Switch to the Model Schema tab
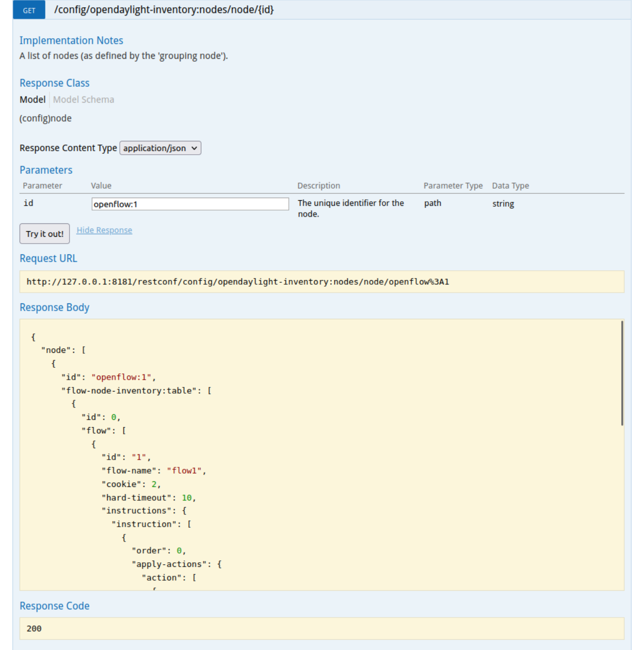 click(x=84, y=100)
